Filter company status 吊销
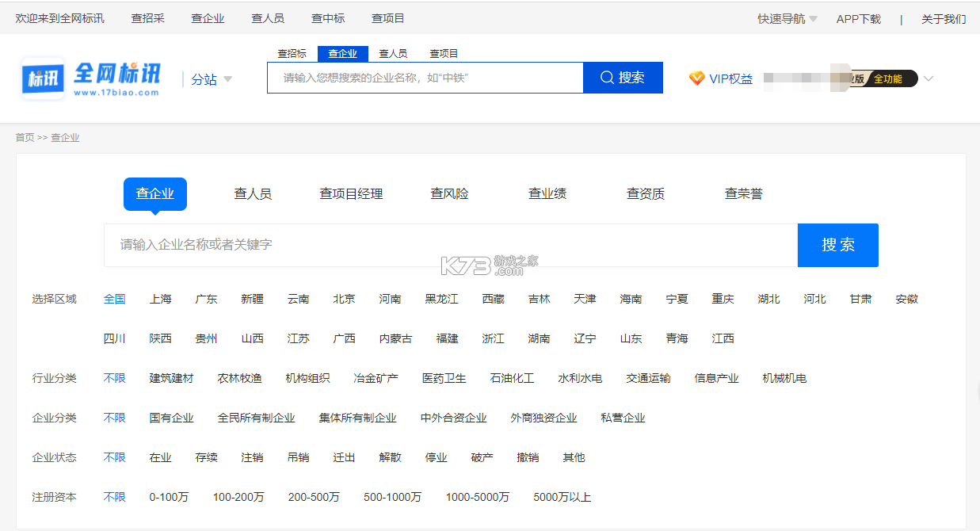The image size is (980, 531). click(x=299, y=457)
